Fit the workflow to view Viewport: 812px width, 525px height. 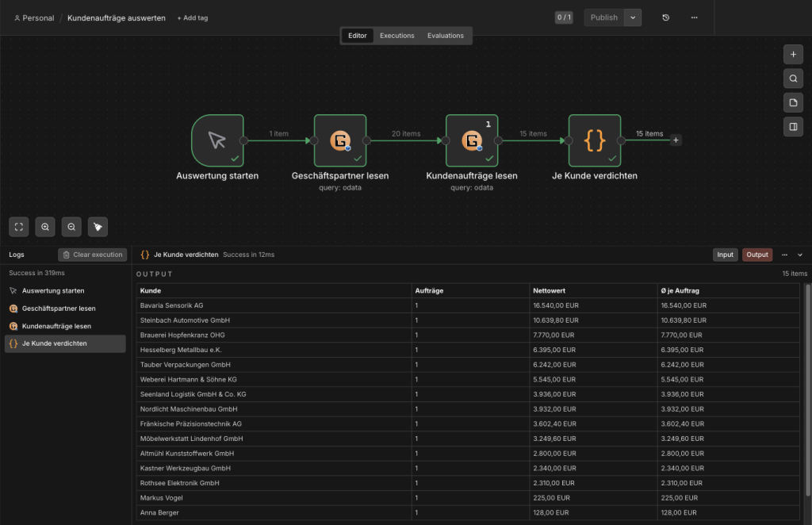[x=19, y=227]
